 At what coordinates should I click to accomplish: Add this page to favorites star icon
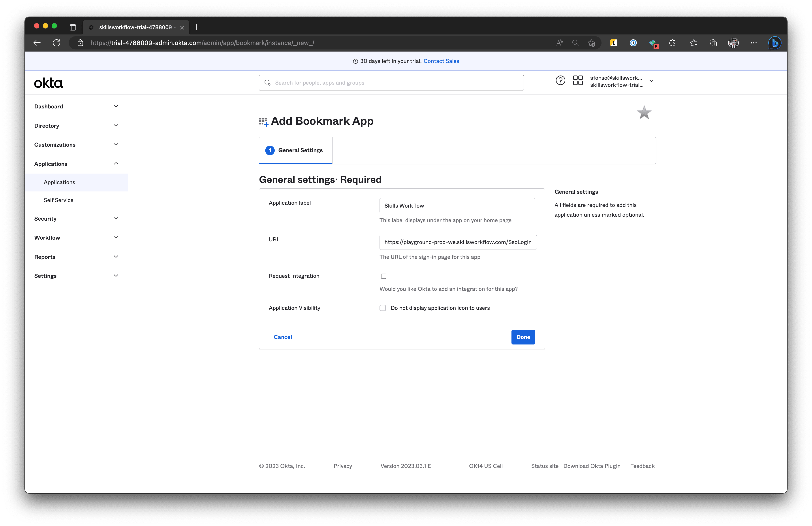(592, 43)
